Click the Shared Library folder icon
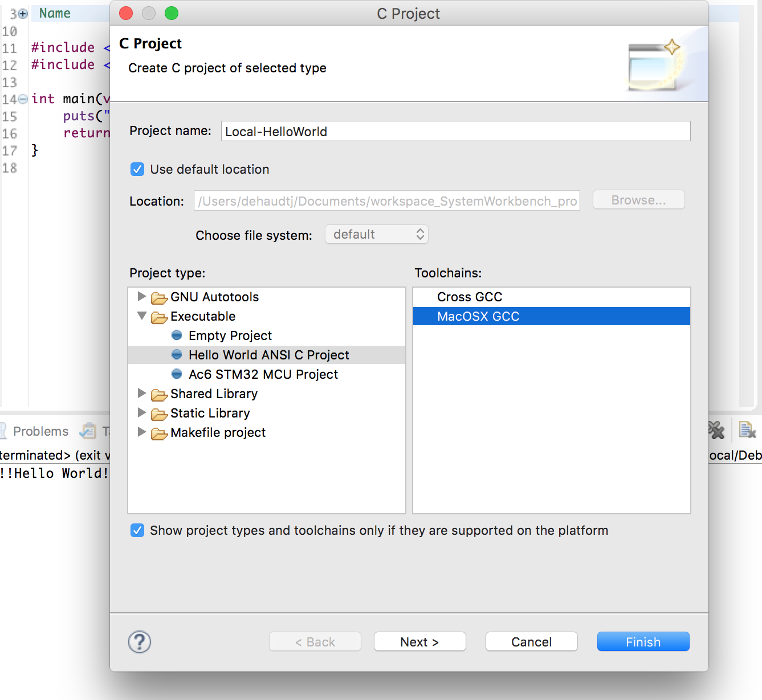 tap(159, 395)
